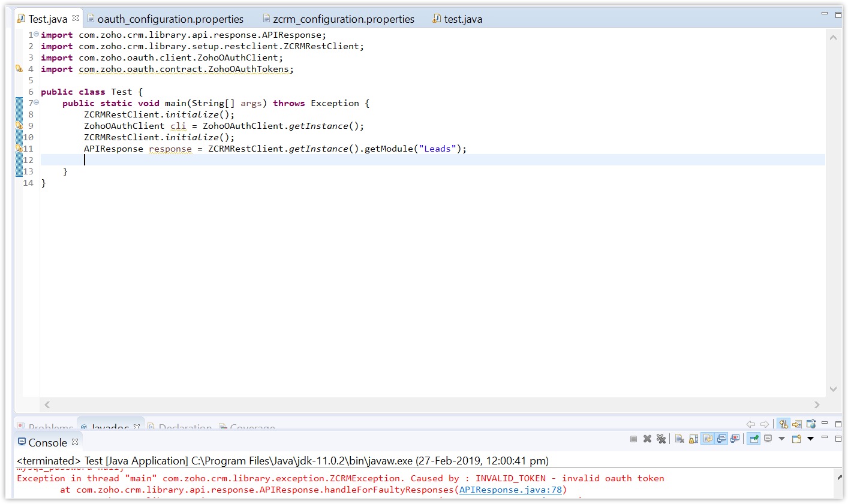This screenshot has width=848, height=504.
Task: Click the grayed-out Terminate stop square
Action: (x=633, y=439)
